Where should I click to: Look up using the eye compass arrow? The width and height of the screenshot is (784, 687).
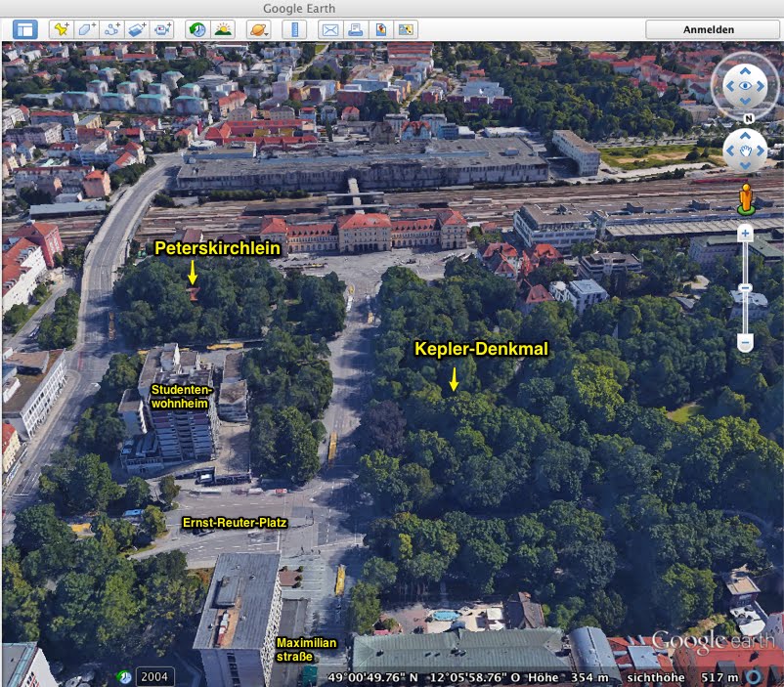click(x=745, y=71)
